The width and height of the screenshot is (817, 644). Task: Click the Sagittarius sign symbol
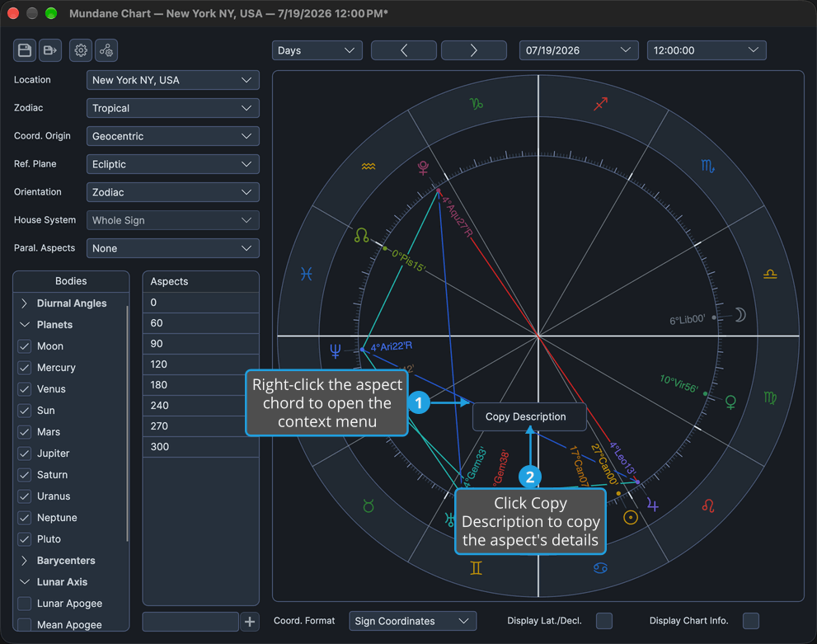tap(601, 104)
